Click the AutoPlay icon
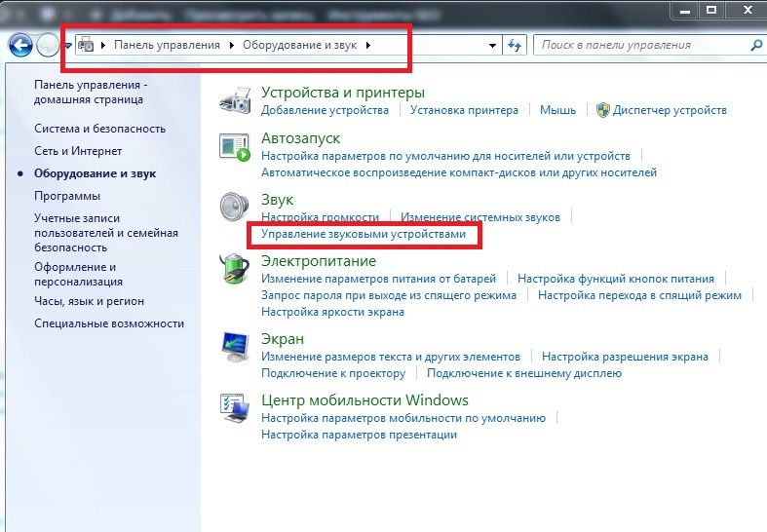The width and height of the screenshot is (767, 532). pyautogui.click(x=235, y=147)
